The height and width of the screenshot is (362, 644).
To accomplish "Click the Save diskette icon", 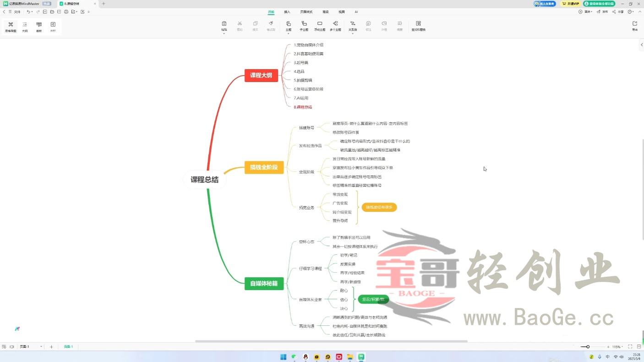I will pos(59,11).
